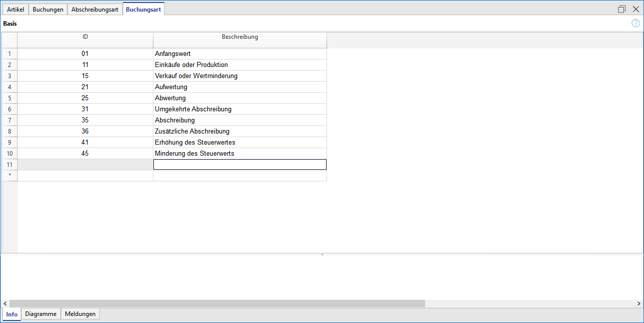This screenshot has height=323, width=644.
Task: Click the horizontal scrollbar right arrow
Action: point(638,303)
